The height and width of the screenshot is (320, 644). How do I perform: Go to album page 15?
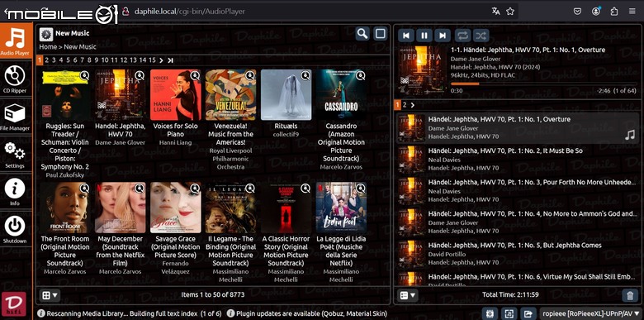click(153, 60)
